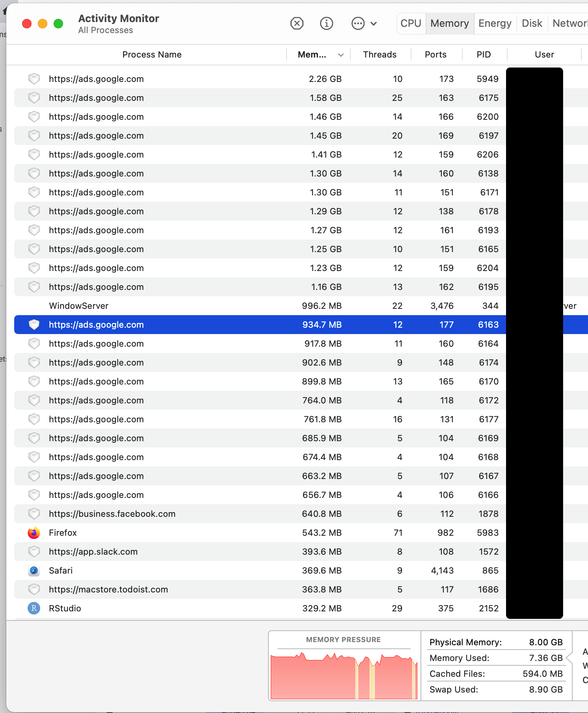Click shield icon of app.slack.com process
588x713 pixels.
coord(34,551)
